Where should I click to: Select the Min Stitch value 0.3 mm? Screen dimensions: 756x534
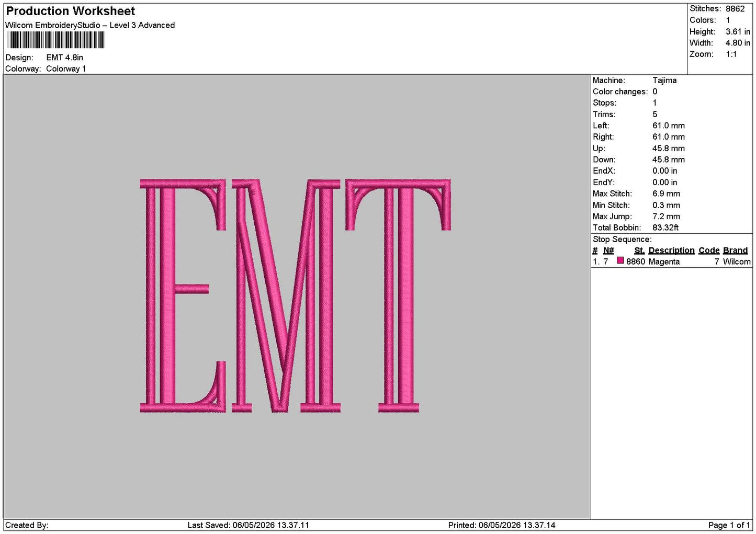tap(666, 206)
